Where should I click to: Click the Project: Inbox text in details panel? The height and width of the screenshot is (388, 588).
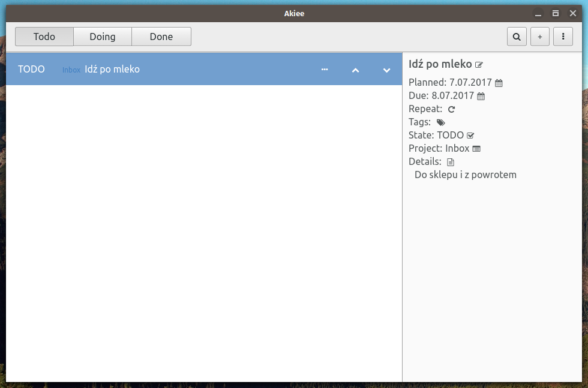tap(439, 149)
